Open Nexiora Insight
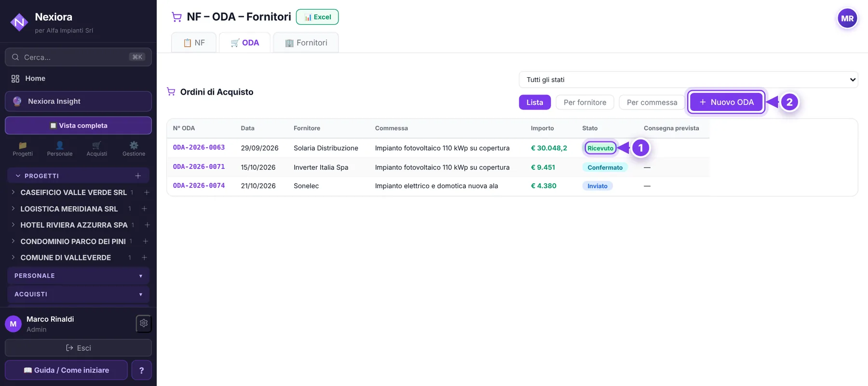The image size is (868, 386). (x=78, y=101)
